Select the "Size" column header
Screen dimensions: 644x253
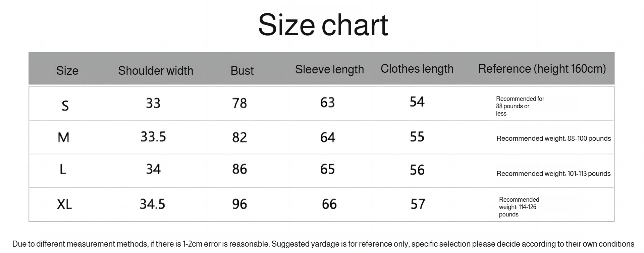point(67,71)
